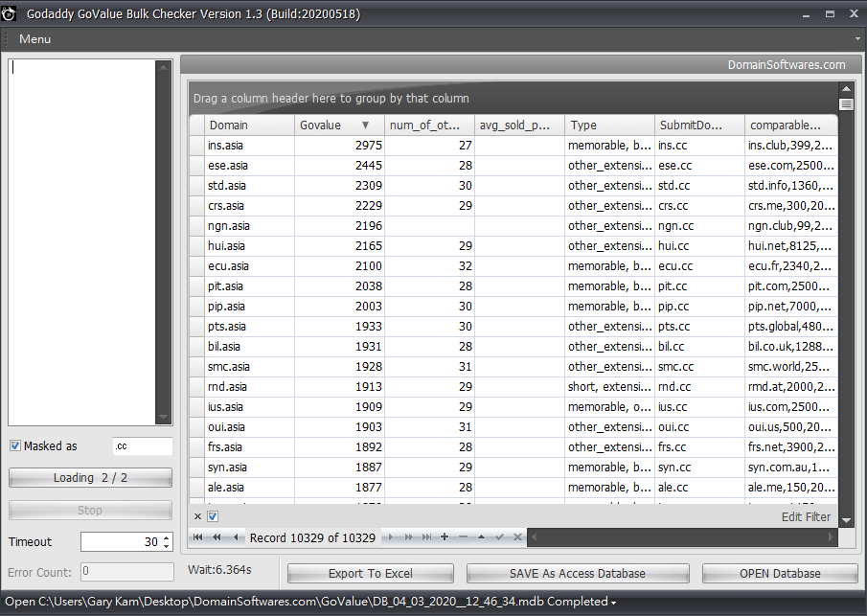Screen dimensions: 867x616
Task: Sort by the comparable... column header
Action: click(791, 125)
